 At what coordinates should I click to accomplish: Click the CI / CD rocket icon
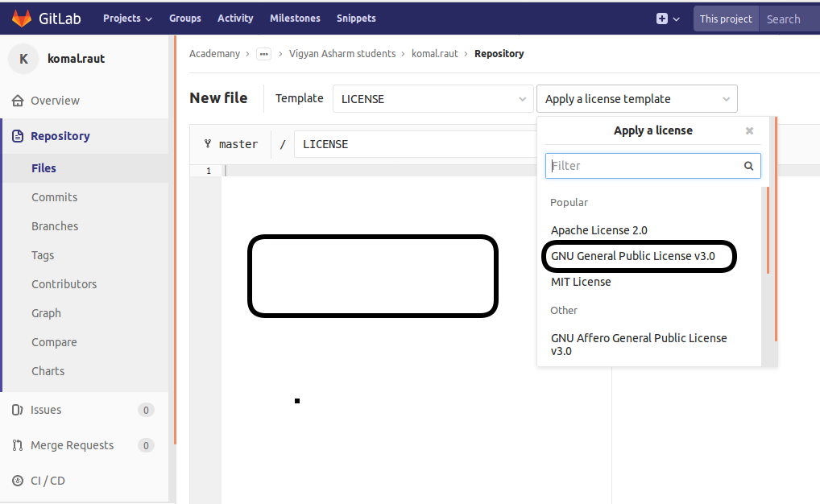point(17,481)
